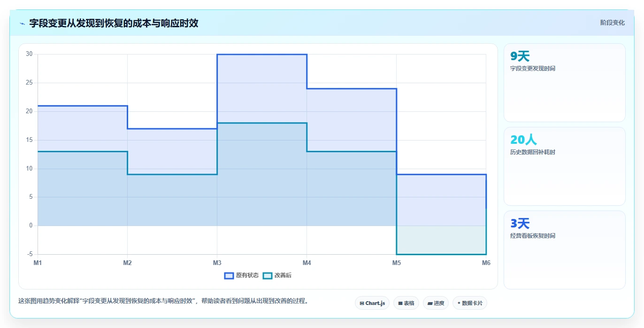Click the M5 x-axis label

(x=396, y=263)
